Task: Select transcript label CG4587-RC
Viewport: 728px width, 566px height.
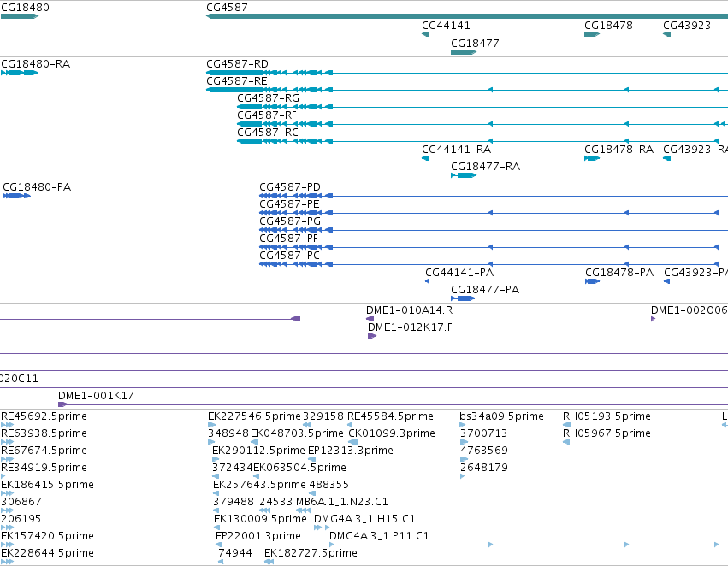Action: pos(268,133)
